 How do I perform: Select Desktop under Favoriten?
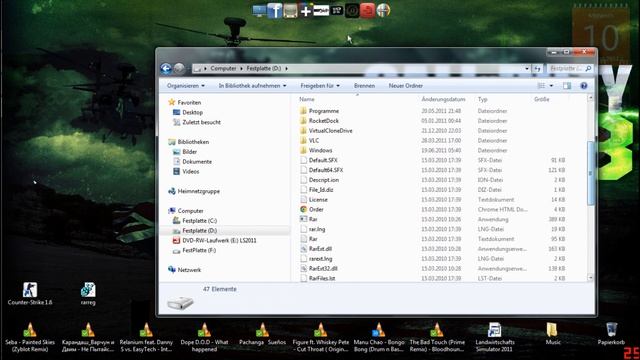click(x=192, y=112)
